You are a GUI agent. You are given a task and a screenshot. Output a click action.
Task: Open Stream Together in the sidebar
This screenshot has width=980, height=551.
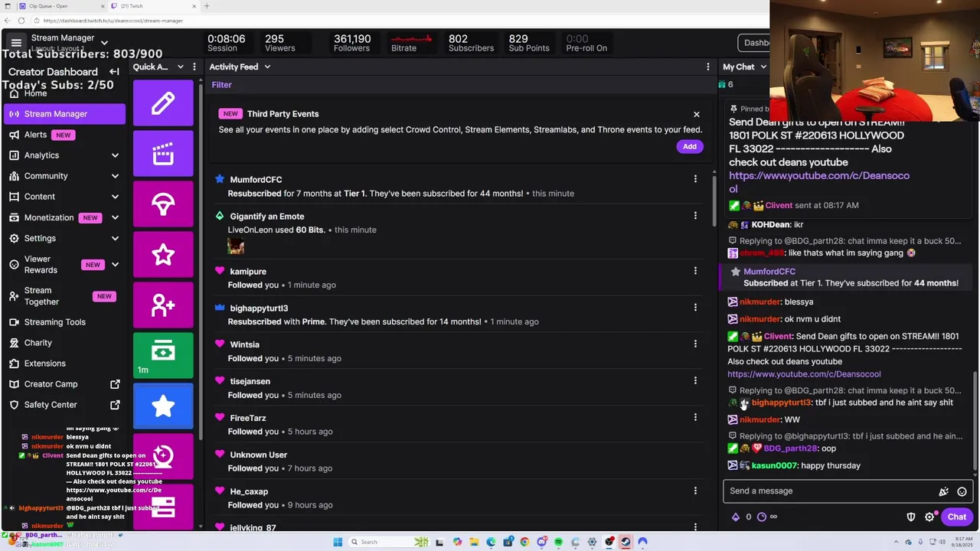[x=41, y=296]
